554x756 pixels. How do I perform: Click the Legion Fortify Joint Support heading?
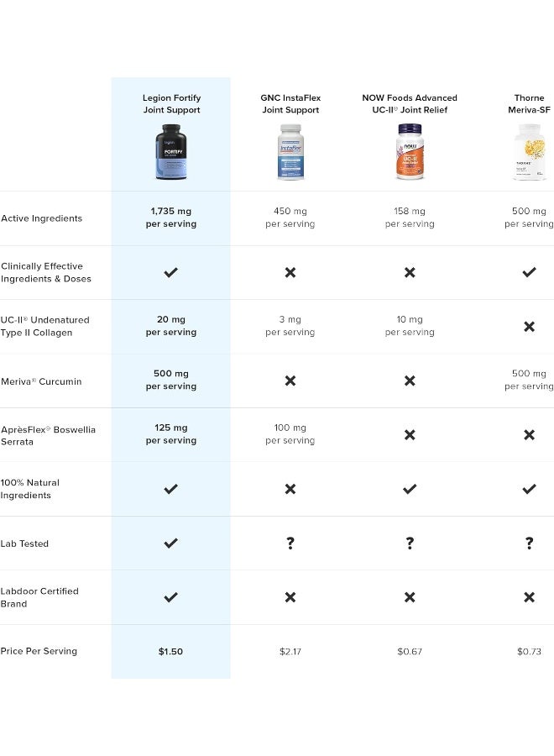pyautogui.click(x=171, y=104)
